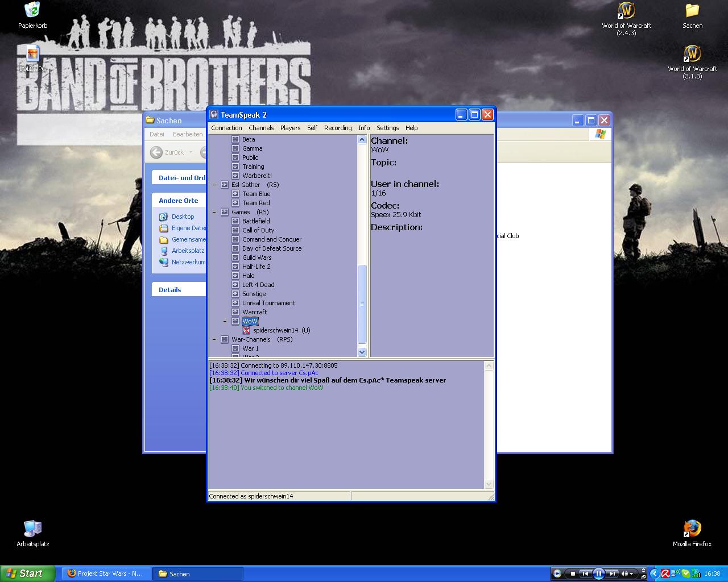Open the Self menu

312,128
